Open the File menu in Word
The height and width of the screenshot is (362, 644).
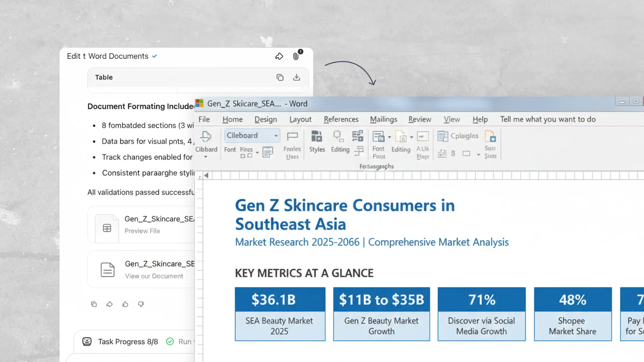click(x=204, y=119)
